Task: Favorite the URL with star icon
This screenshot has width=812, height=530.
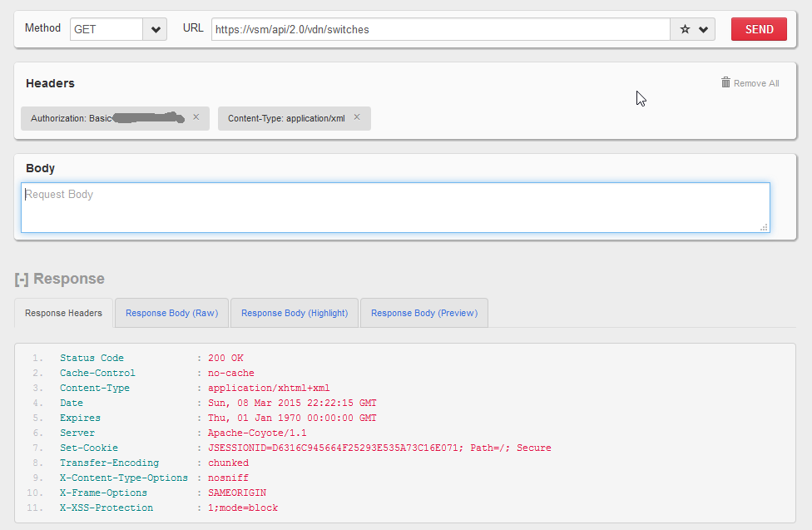Action: [685, 29]
